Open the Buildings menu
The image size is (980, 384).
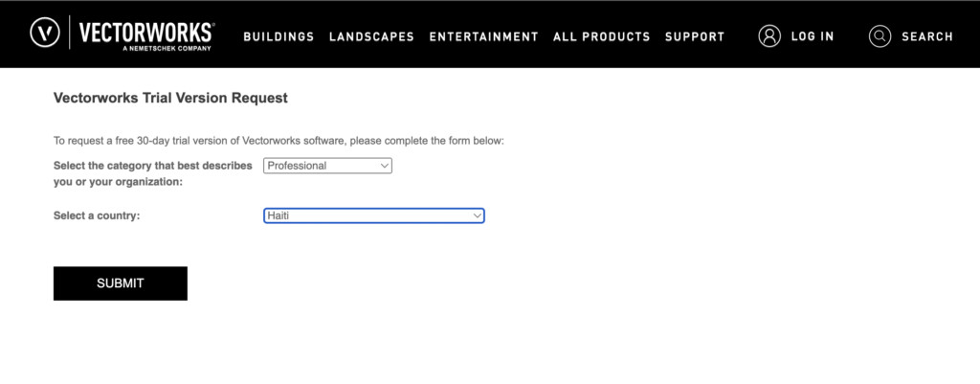[278, 37]
